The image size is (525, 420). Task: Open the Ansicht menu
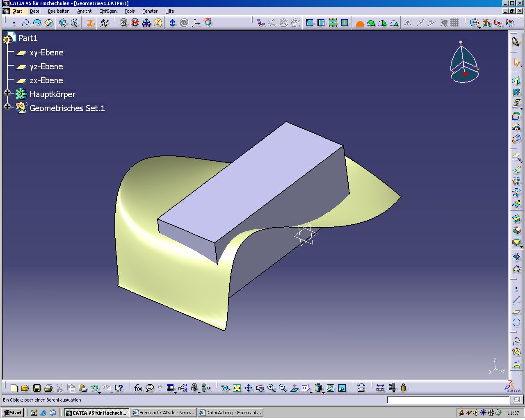coord(84,11)
